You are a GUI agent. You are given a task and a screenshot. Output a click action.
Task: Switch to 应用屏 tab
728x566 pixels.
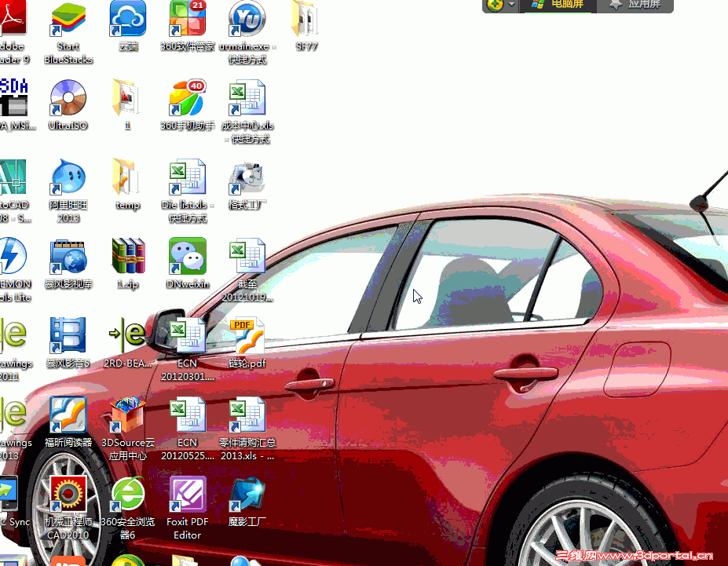pos(635,5)
